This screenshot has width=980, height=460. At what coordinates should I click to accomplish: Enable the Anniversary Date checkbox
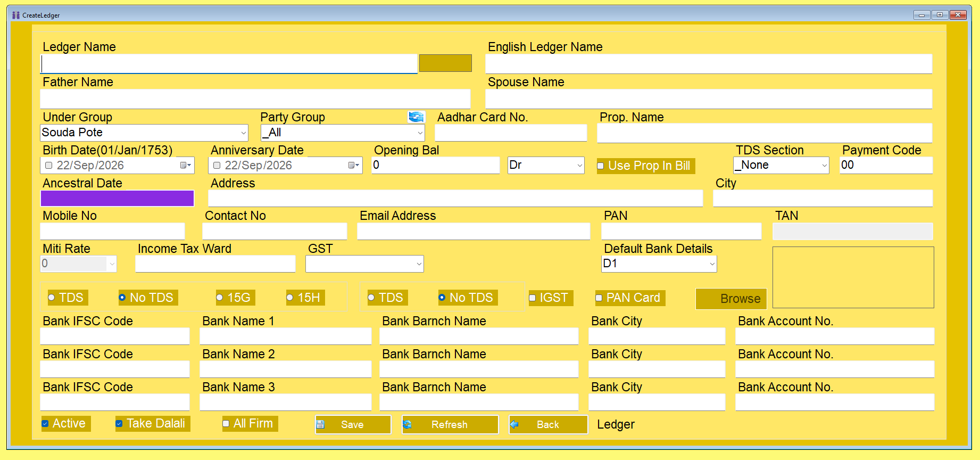217,166
